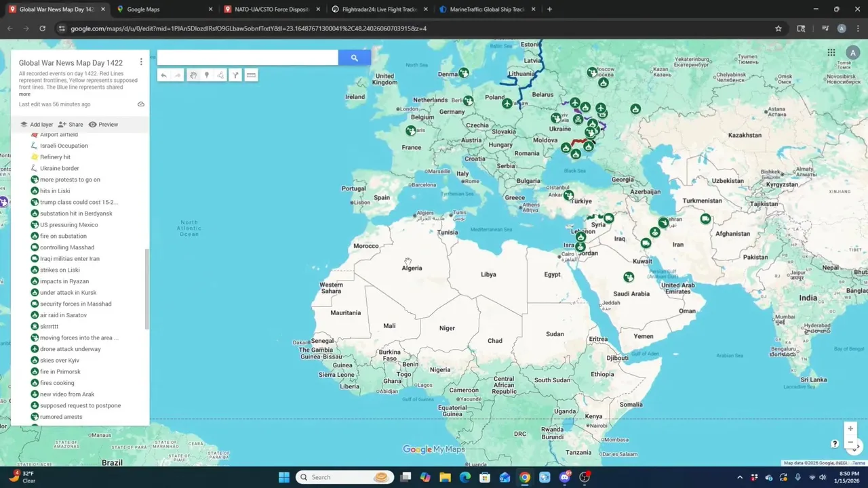Select 'substation hit in Berdyansk' item
The height and width of the screenshot is (488, 868).
point(76,213)
